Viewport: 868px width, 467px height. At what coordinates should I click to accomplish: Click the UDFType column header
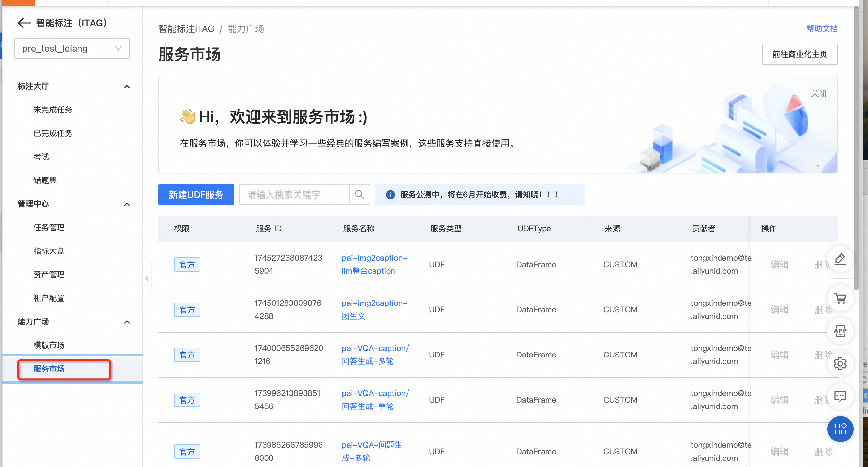coord(534,229)
